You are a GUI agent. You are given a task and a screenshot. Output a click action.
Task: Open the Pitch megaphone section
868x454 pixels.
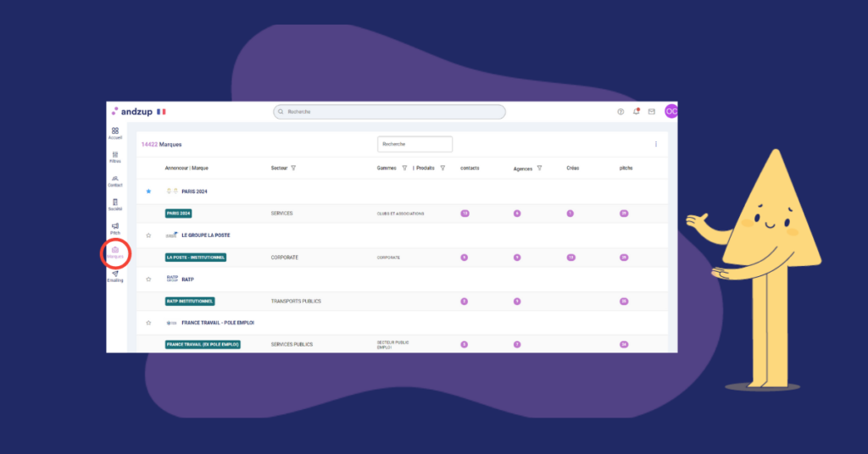pyautogui.click(x=115, y=229)
